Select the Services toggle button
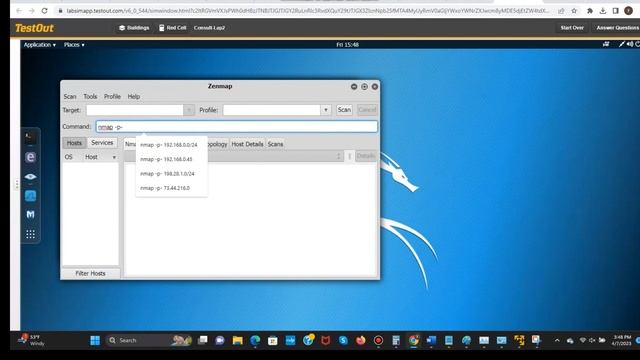This screenshot has width=640, height=360. (x=102, y=142)
